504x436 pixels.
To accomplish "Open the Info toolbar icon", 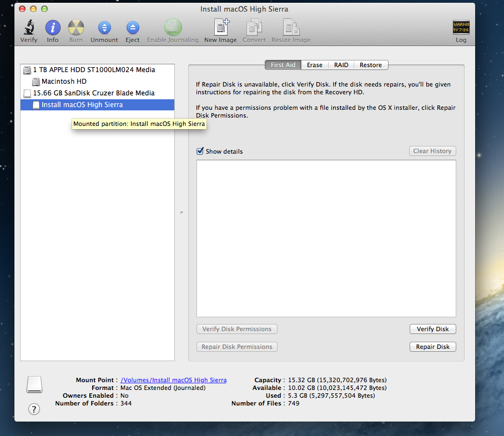I will point(53,27).
